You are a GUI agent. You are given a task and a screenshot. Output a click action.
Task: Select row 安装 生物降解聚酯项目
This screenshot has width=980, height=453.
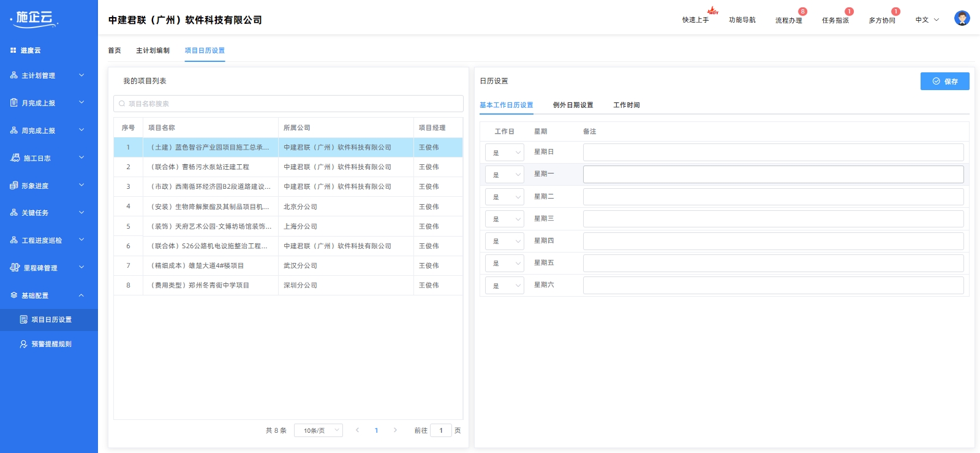[x=288, y=207]
